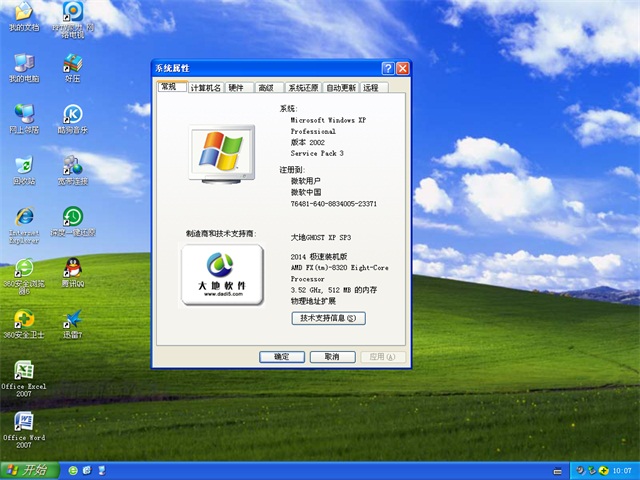Open Office Word 2007 desktop shortcut

point(22,423)
